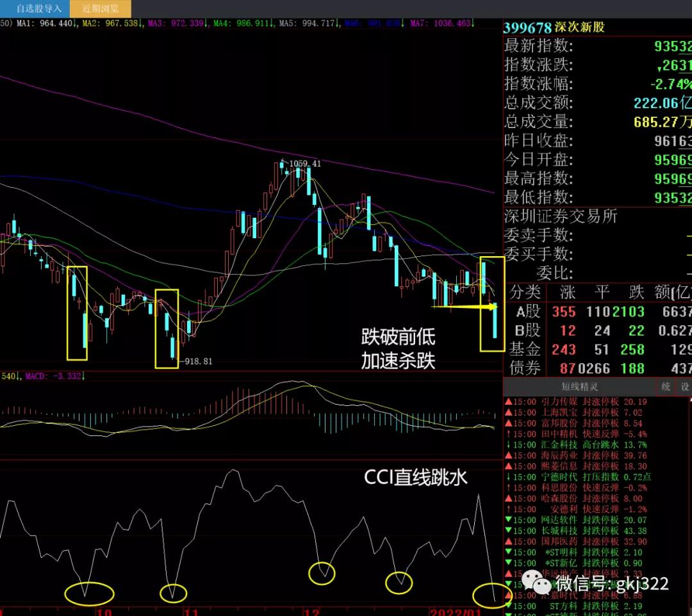Click the 统 button in 短线精灵 header
This screenshot has height=616, width=692.
(x=666, y=387)
